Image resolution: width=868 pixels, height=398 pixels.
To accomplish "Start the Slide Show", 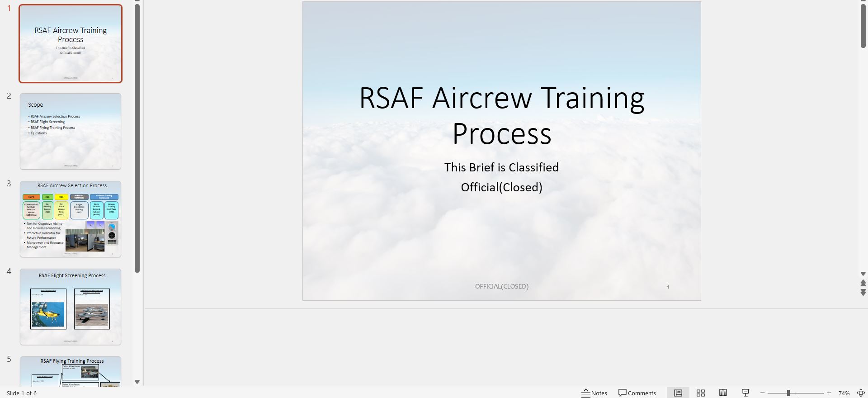I will 745,393.
